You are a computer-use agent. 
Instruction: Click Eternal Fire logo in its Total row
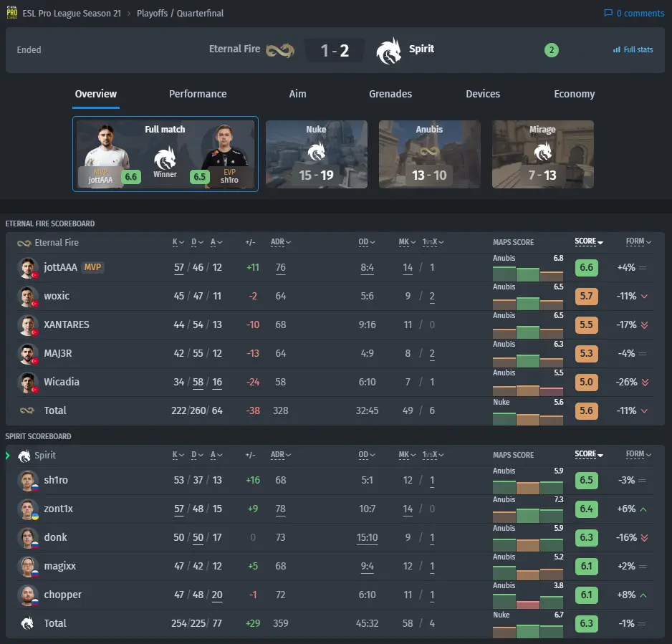(x=27, y=410)
